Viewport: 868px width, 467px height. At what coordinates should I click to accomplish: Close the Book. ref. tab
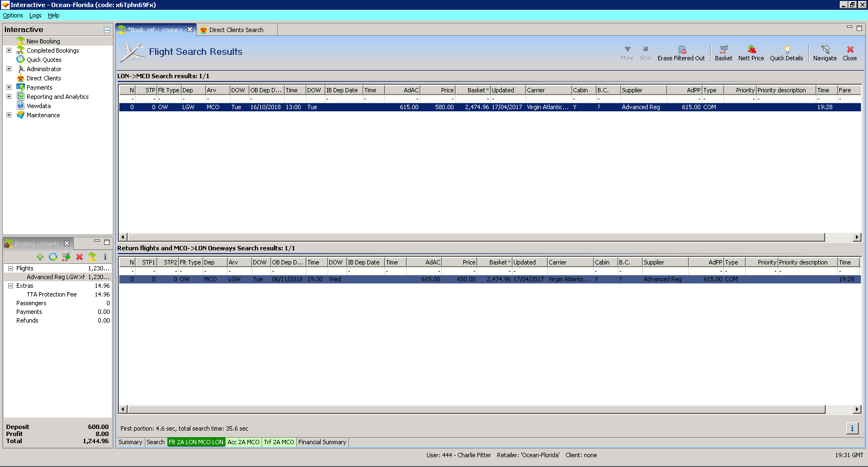pyautogui.click(x=190, y=30)
